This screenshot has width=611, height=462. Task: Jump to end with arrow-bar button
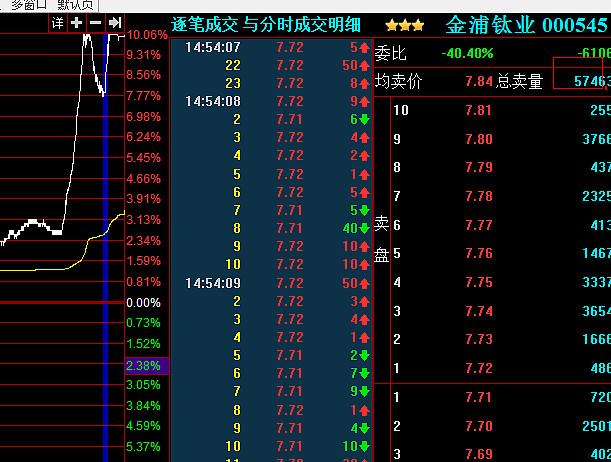(x=115, y=23)
